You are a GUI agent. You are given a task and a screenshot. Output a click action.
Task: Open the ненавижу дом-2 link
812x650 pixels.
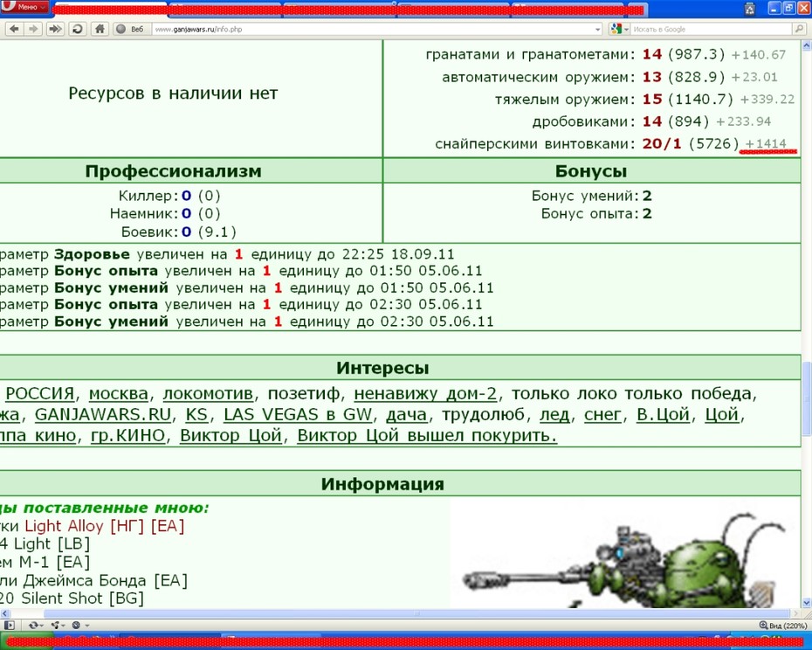point(426,394)
